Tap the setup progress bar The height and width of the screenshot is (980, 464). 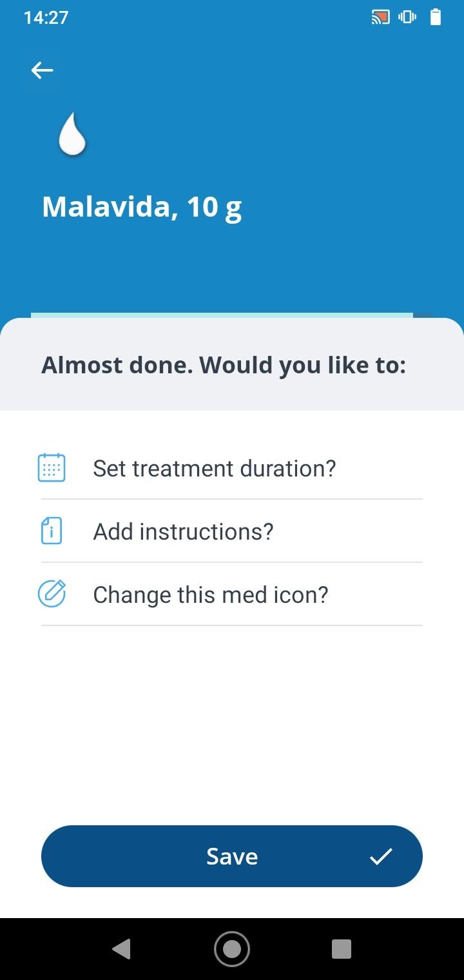[x=231, y=315]
